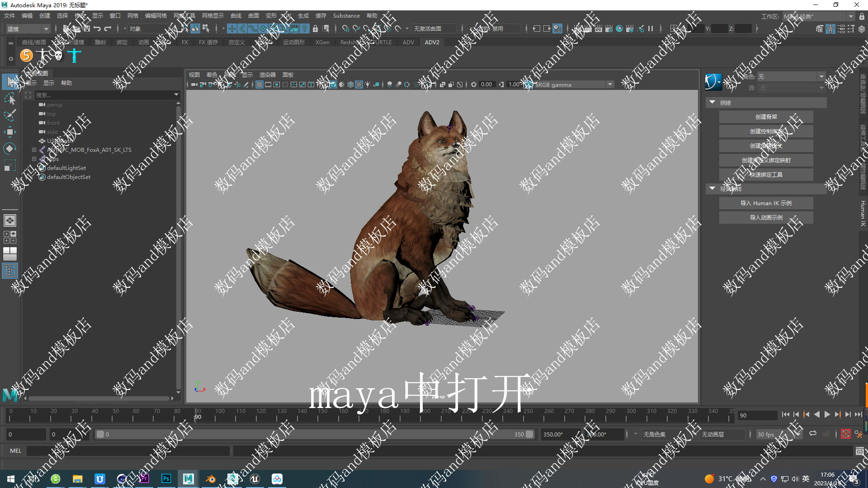Toggle playback loop mode
Viewport: 868px width, 488px height.
coord(813,434)
